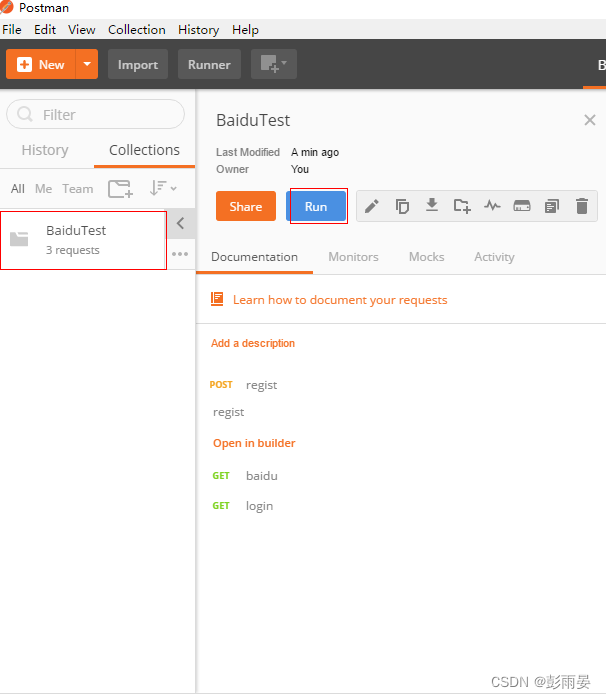Open the Runner from top toolbar

click(209, 64)
